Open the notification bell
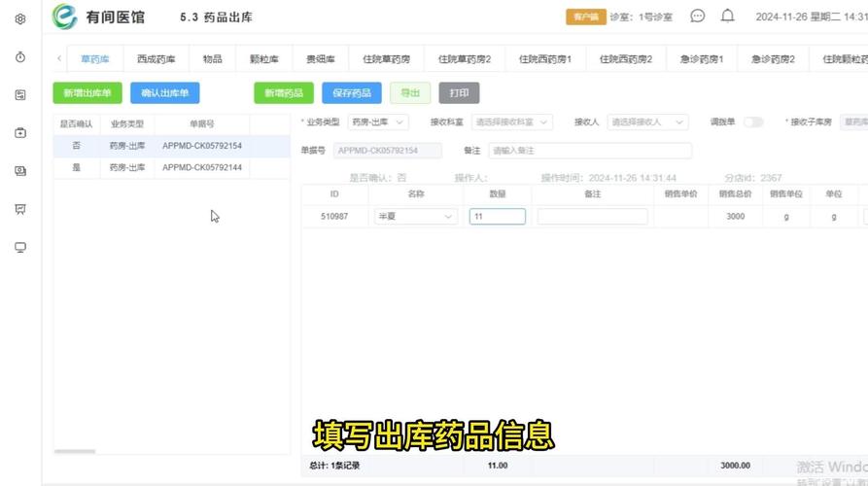Viewport: 868px width, 486px height. click(x=727, y=17)
